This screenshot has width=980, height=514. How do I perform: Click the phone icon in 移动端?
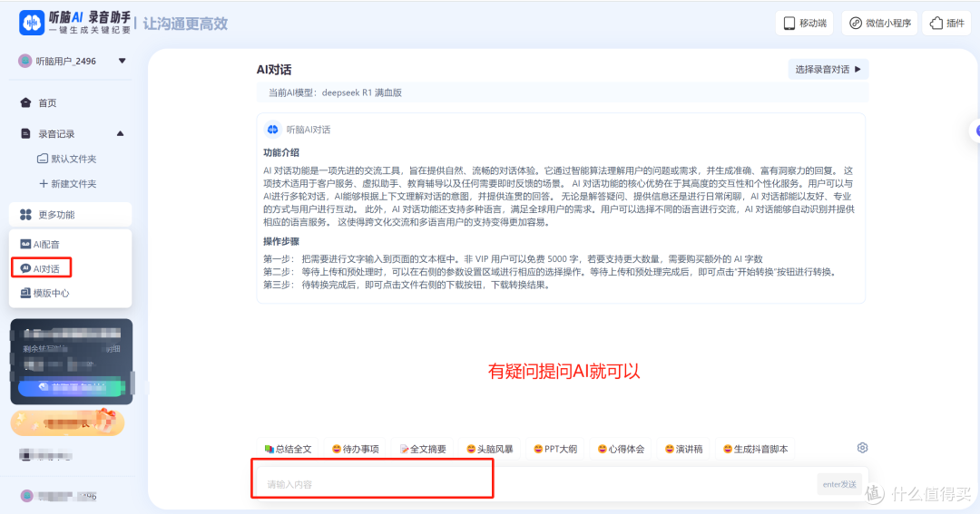789,23
